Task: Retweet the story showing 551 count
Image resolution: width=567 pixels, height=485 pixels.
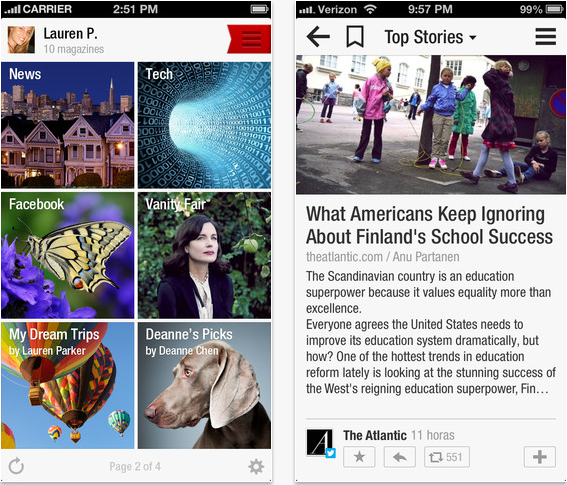Action: coord(447,457)
